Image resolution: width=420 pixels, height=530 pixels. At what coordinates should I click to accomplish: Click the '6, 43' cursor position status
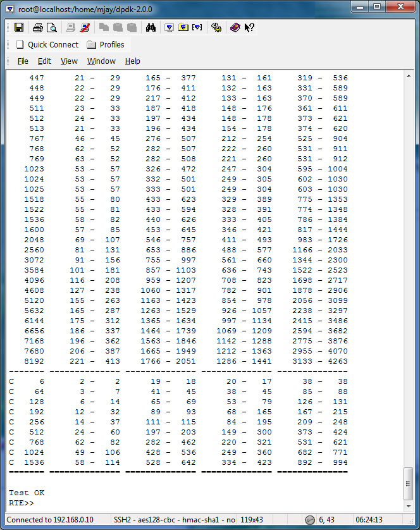point(326,520)
